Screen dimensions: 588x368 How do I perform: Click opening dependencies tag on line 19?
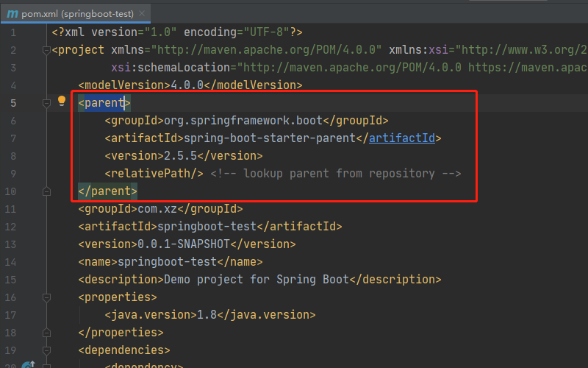point(124,350)
